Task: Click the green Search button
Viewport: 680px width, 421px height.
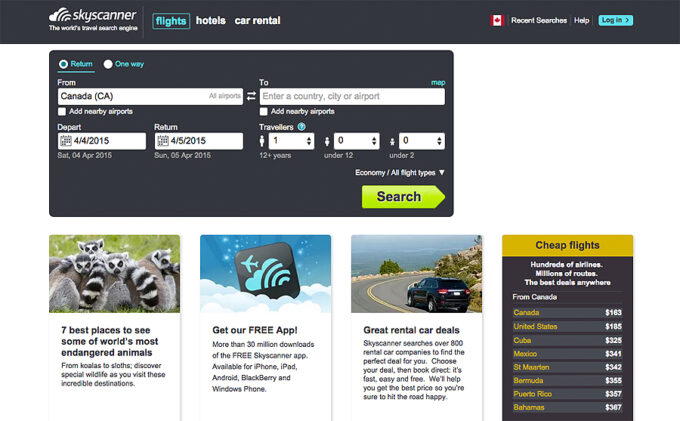Action: (403, 197)
